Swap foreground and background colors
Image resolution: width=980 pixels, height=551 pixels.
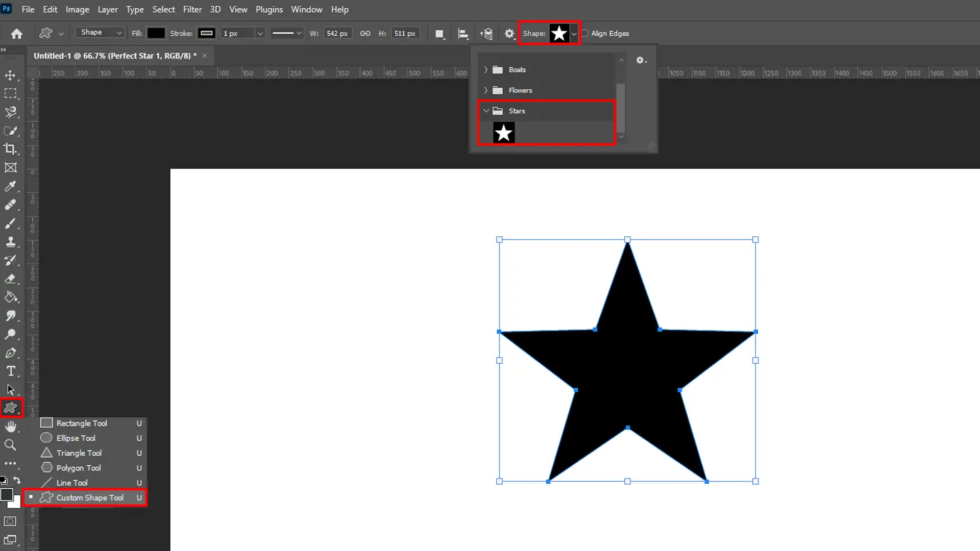tap(17, 480)
